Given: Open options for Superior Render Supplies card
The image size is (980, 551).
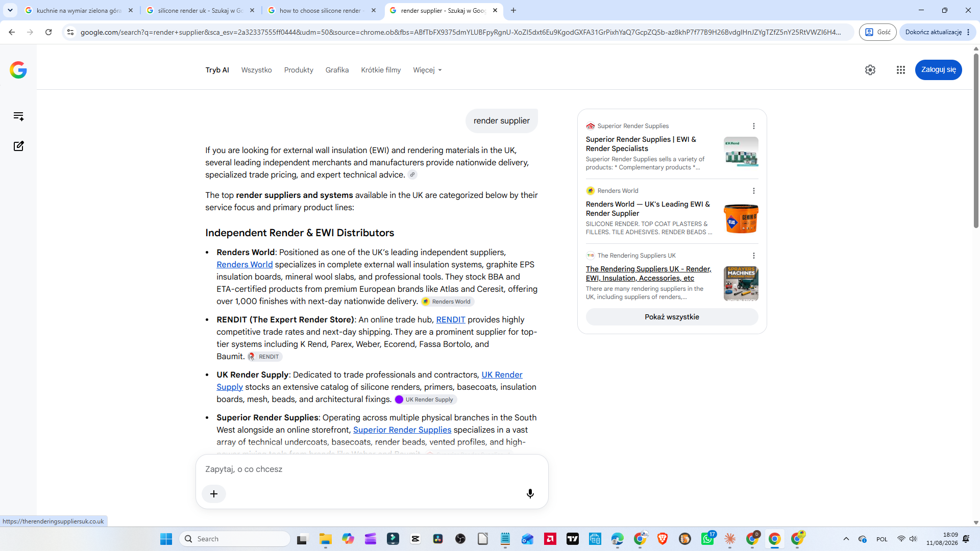Looking at the screenshot, I should (754, 126).
